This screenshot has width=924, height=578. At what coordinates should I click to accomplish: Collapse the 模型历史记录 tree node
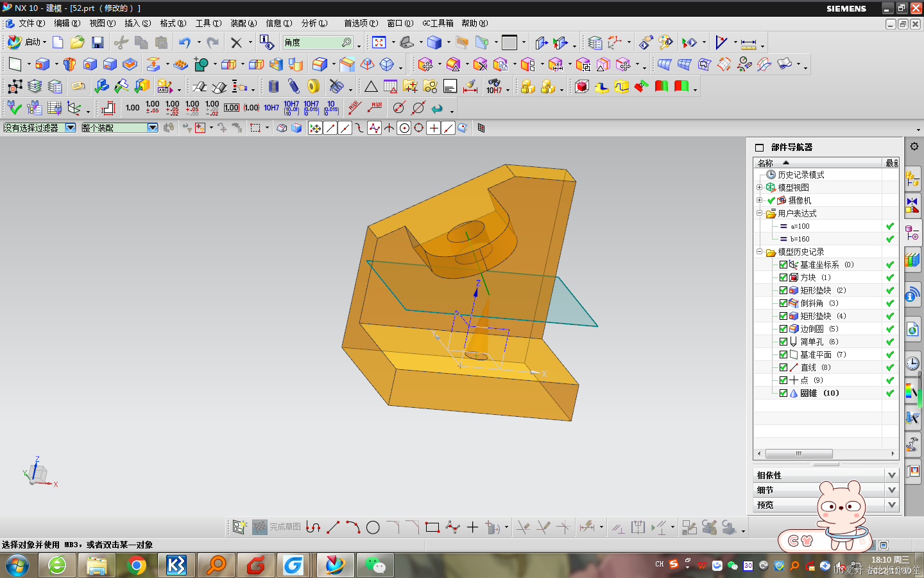[759, 252]
